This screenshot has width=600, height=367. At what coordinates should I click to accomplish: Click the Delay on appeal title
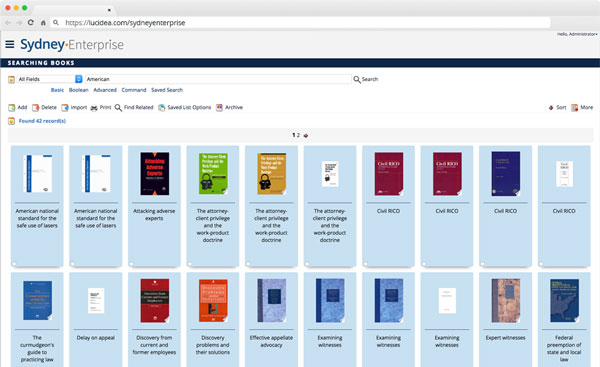pos(96,338)
